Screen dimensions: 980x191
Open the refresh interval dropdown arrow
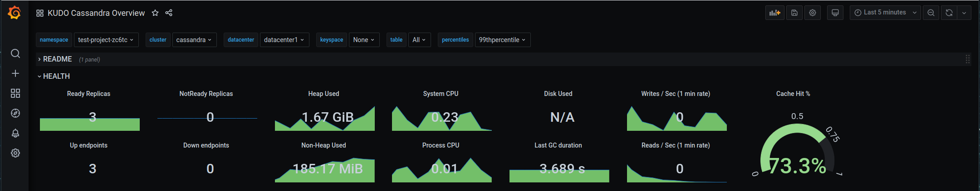click(964, 13)
